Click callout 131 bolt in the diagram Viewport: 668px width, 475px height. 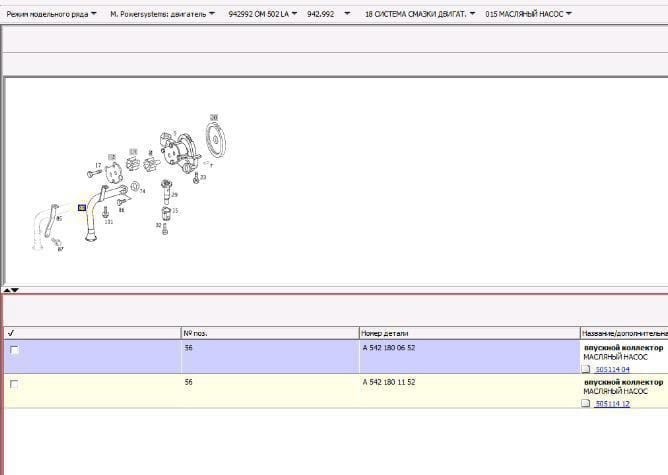108,221
